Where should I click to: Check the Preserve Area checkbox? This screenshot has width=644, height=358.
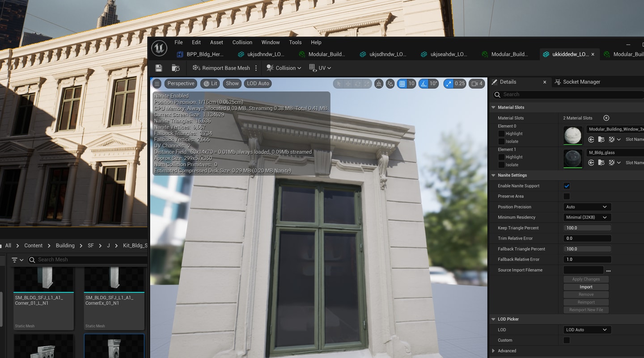[x=567, y=196]
